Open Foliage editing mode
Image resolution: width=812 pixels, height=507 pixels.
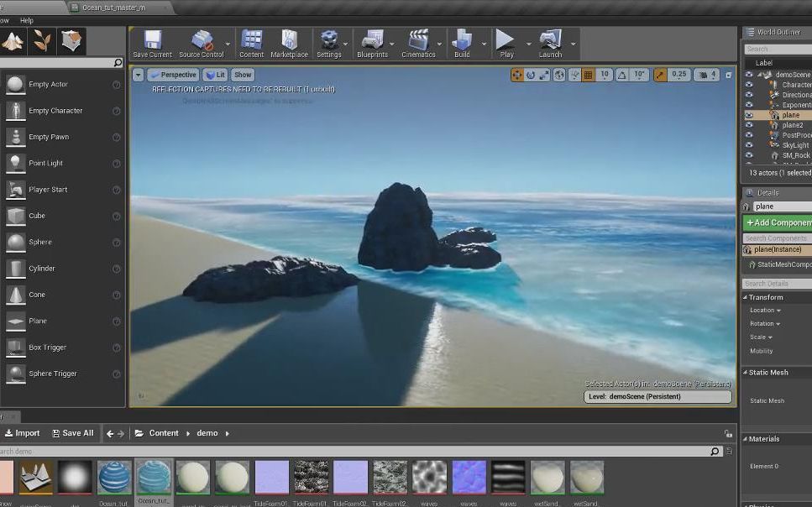(x=44, y=40)
